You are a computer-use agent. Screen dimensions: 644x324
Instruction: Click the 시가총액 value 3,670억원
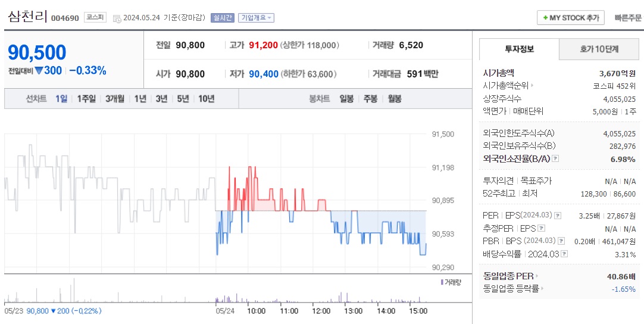coord(618,74)
